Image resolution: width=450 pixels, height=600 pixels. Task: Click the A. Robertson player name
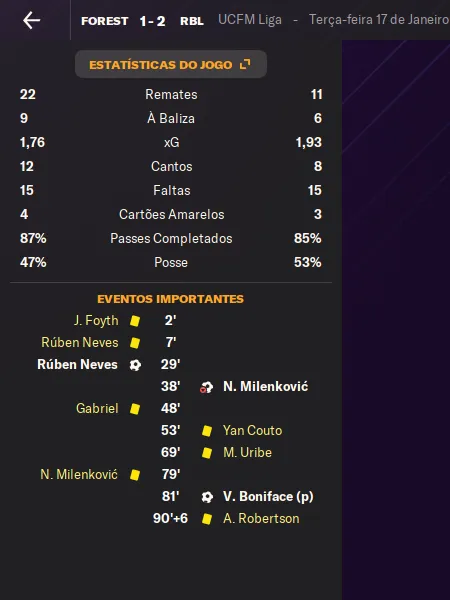coord(261,518)
